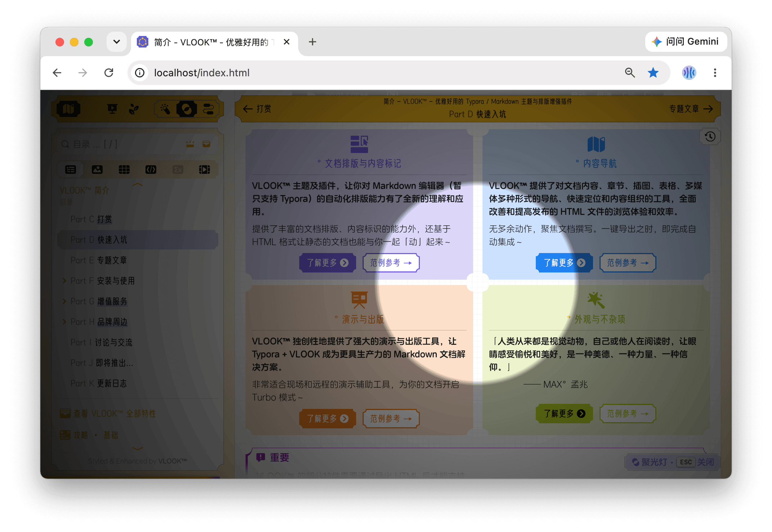Image resolution: width=772 pixels, height=532 pixels.
Task: Start presentation mode with the projector screen icon
Action: point(112,109)
